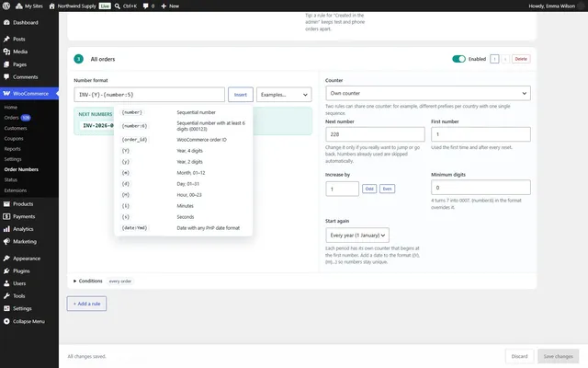The width and height of the screenshot is (588, 368).
Task: Visit Northwind Supply site home
Action: click(x=73, y=6)
